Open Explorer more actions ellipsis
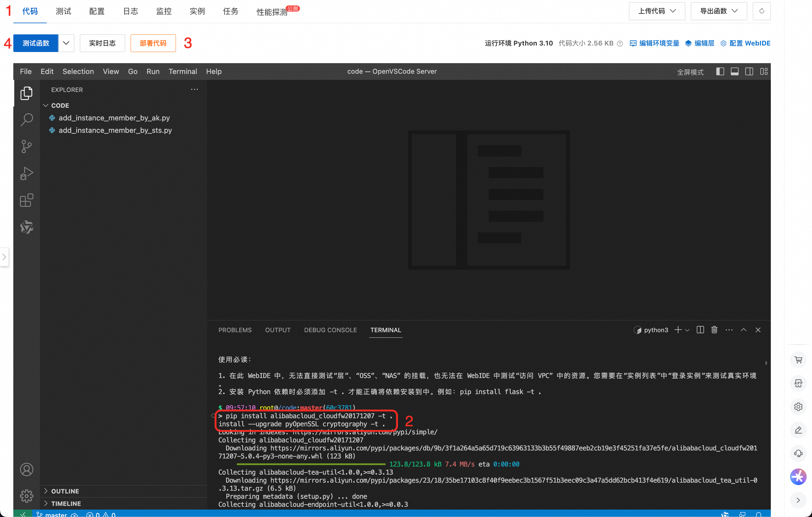This screenshot has height=517, width=812. coord(194,90)
